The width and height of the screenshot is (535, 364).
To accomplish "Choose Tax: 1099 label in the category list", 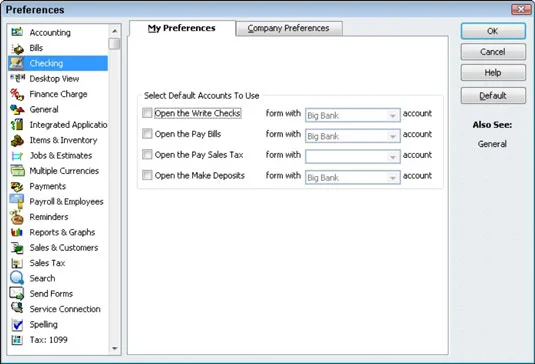I will pyautogui.click(x=48, y=340).
